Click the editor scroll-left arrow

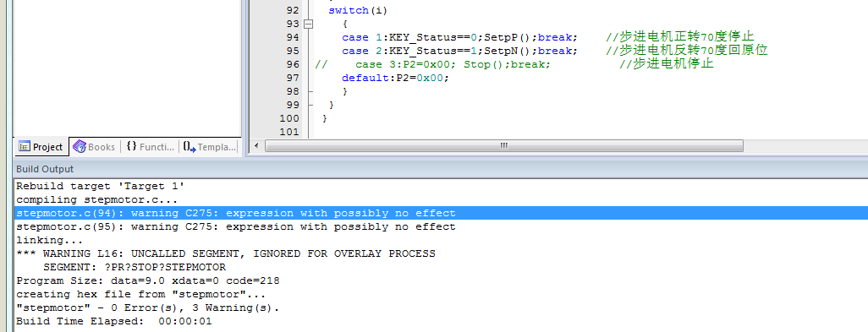pyautogui.click(x=255, y=146)
